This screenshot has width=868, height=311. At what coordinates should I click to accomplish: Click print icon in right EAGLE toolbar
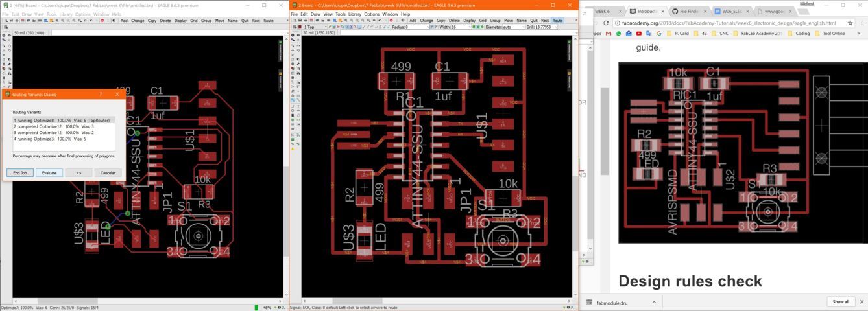[x=306, y=21]
